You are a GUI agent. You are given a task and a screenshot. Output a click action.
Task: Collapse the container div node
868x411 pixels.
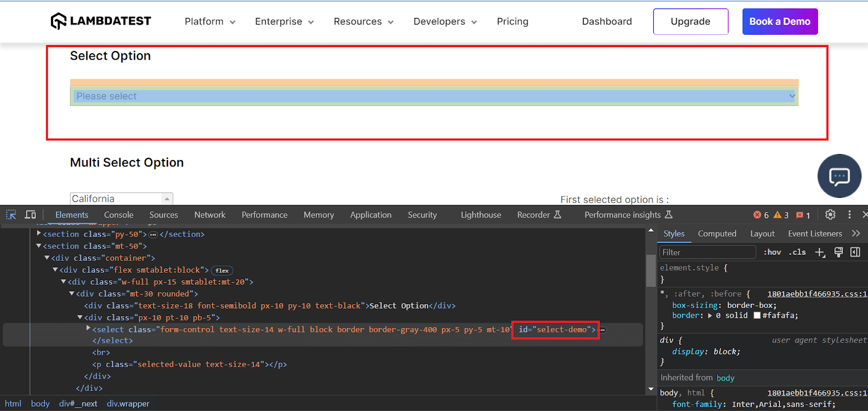pos(47,258)
